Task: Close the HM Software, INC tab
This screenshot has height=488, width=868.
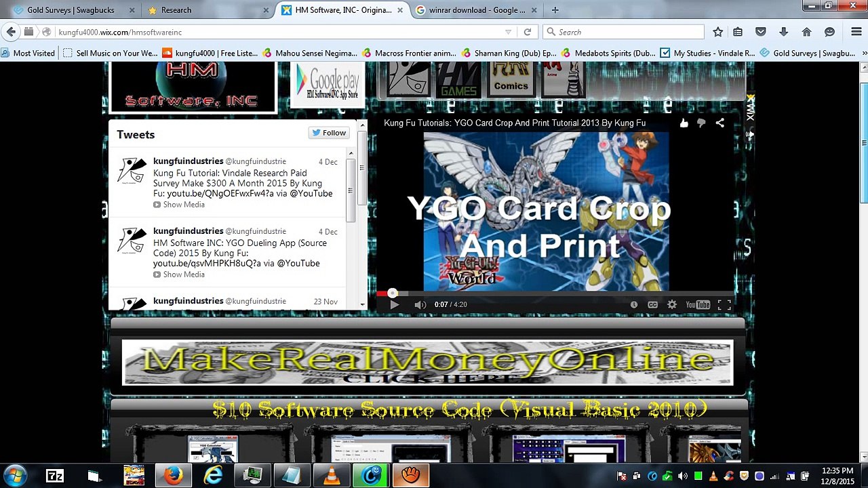Action: [x=400, y=10]
